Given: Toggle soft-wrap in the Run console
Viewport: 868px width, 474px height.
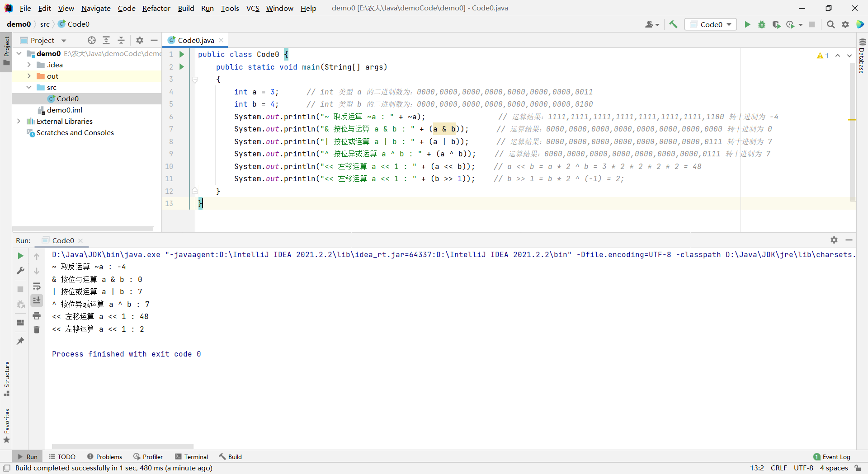Looking at the screenshot, I should coord(37,286).
